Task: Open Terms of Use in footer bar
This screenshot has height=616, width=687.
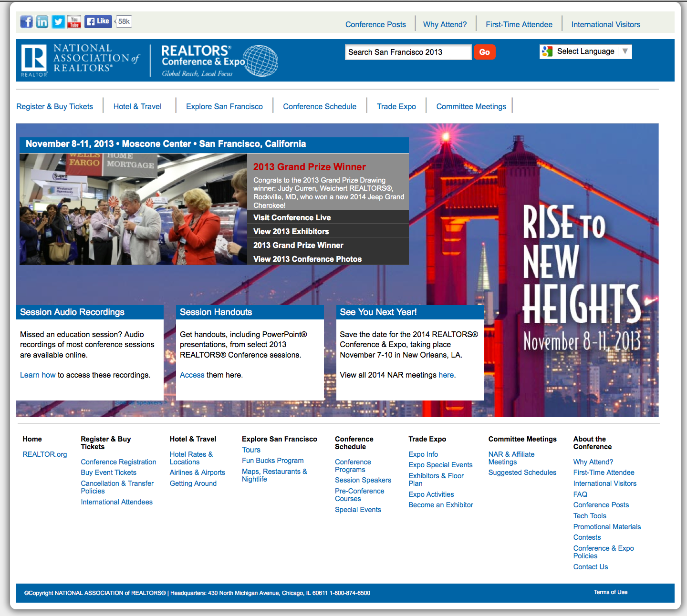Action: tap(611, 592)
